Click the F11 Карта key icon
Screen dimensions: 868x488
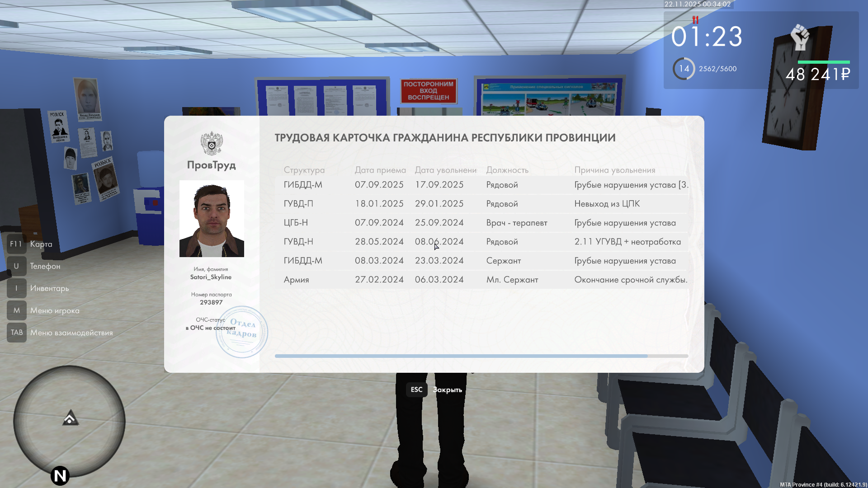[x=16, y=244]
